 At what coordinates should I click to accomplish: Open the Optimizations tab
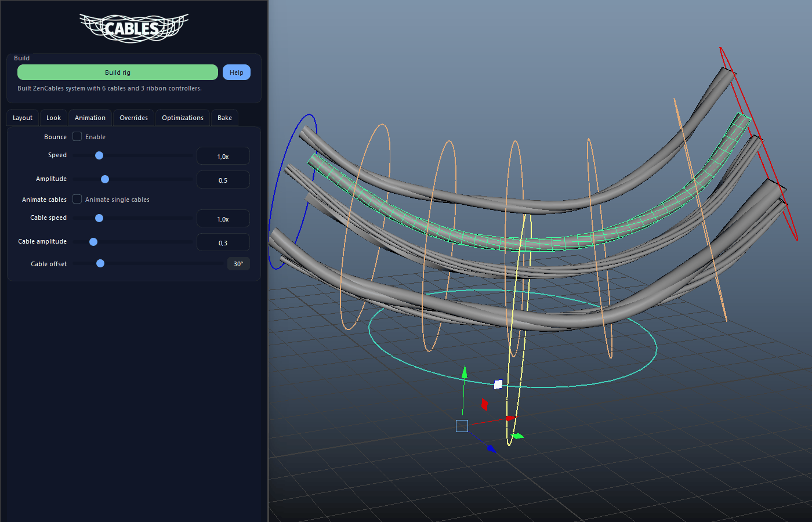pos(183,118)
